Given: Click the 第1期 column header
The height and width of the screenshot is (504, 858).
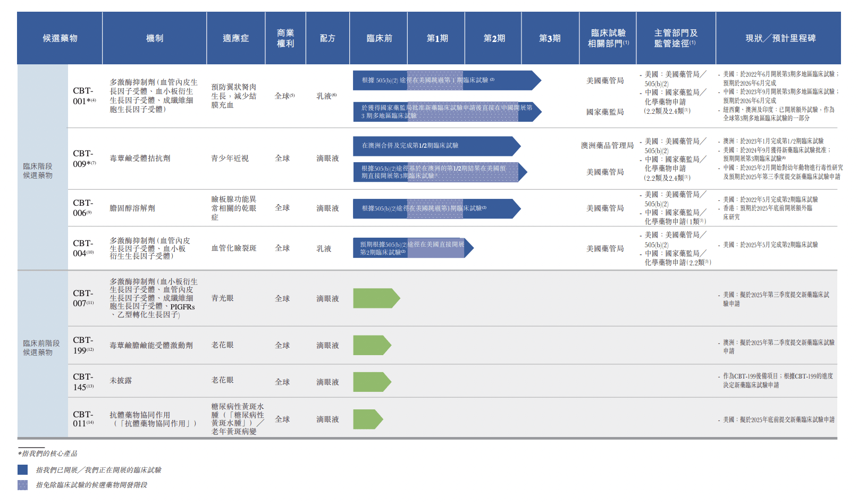Looking at the screenshot, I should (437, 38).
